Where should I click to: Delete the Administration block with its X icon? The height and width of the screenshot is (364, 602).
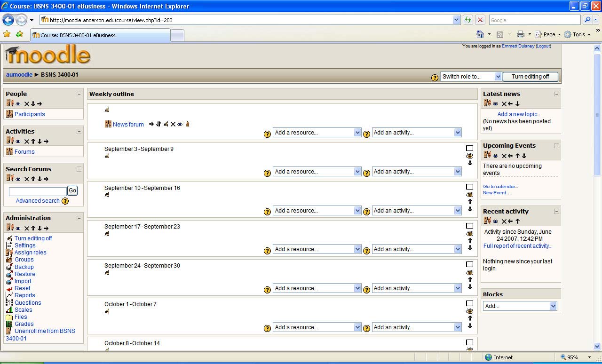tap(27, 228)
